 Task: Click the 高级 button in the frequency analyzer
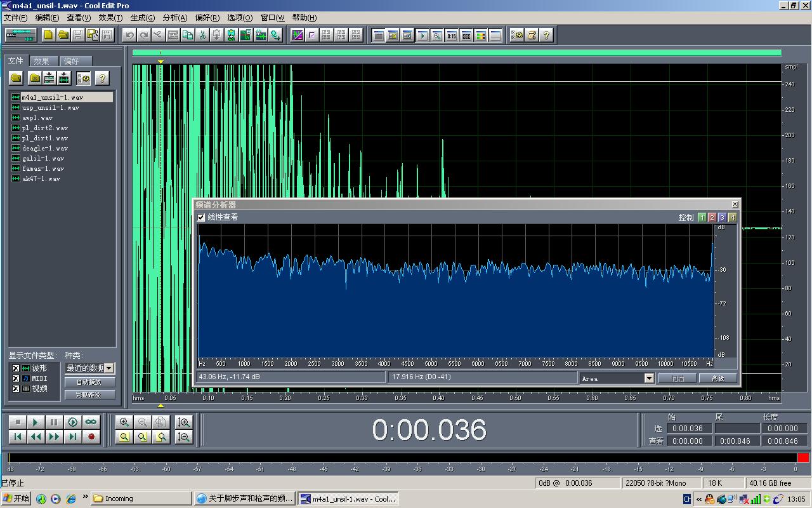[717, 378]
